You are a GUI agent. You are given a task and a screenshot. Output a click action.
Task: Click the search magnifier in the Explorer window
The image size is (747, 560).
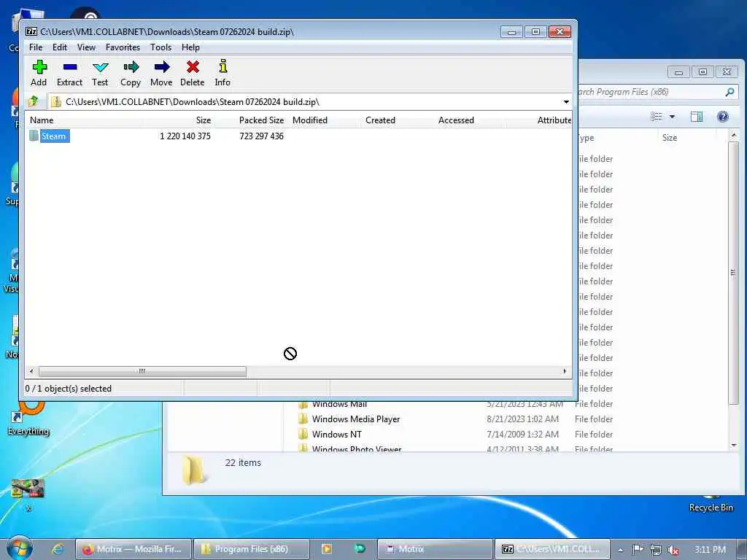729,92
